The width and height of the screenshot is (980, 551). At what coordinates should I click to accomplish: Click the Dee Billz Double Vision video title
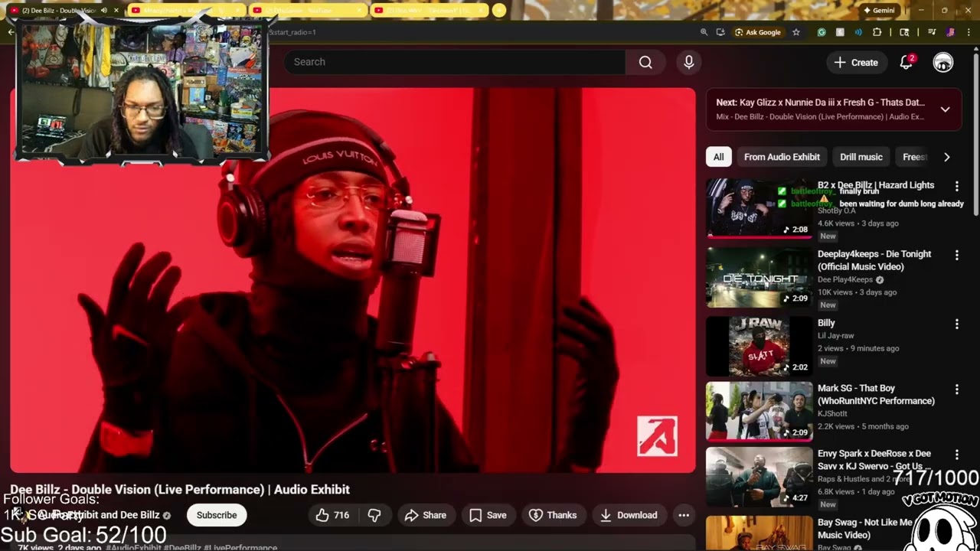pyautogui.click(x=180, y=490)
